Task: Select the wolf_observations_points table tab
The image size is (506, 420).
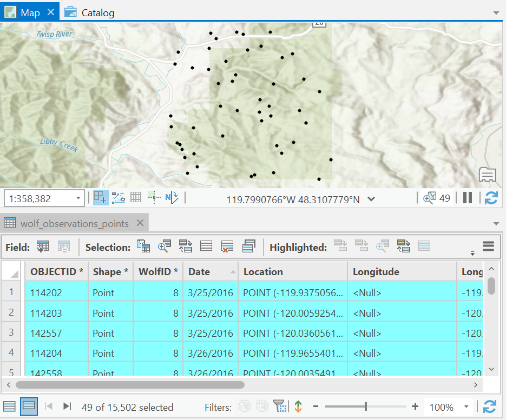Action: tap(74, 223)
